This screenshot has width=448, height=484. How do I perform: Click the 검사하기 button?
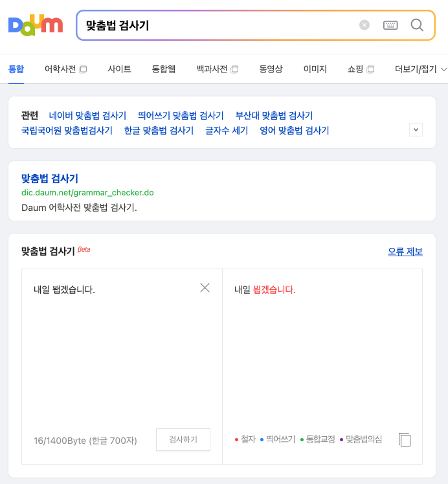tap(183, 439)
